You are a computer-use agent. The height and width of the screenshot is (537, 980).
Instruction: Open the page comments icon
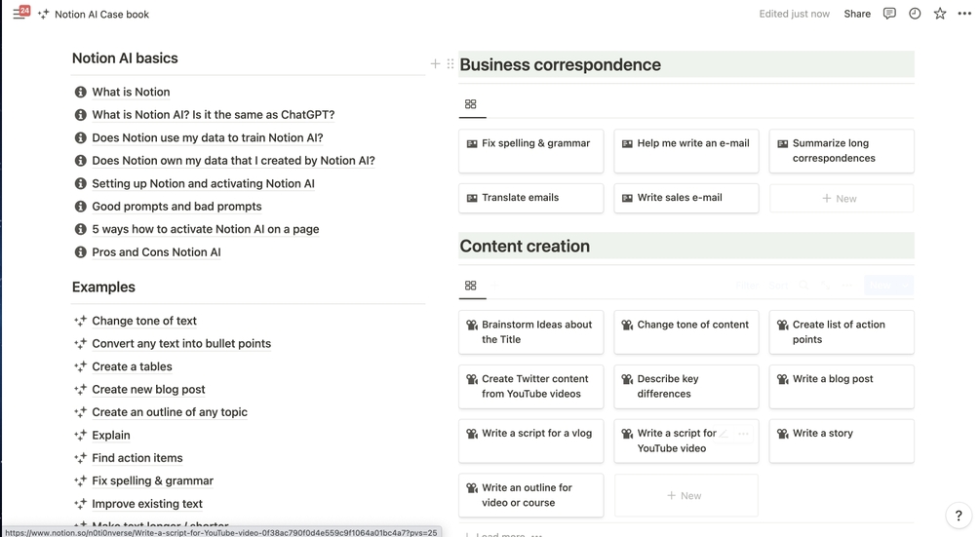coord(889,14)
